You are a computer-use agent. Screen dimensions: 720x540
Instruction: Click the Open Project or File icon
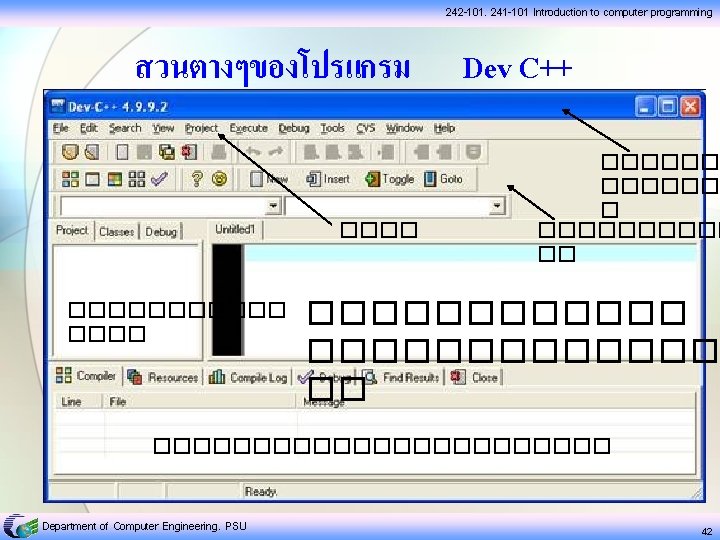[92, 152]
